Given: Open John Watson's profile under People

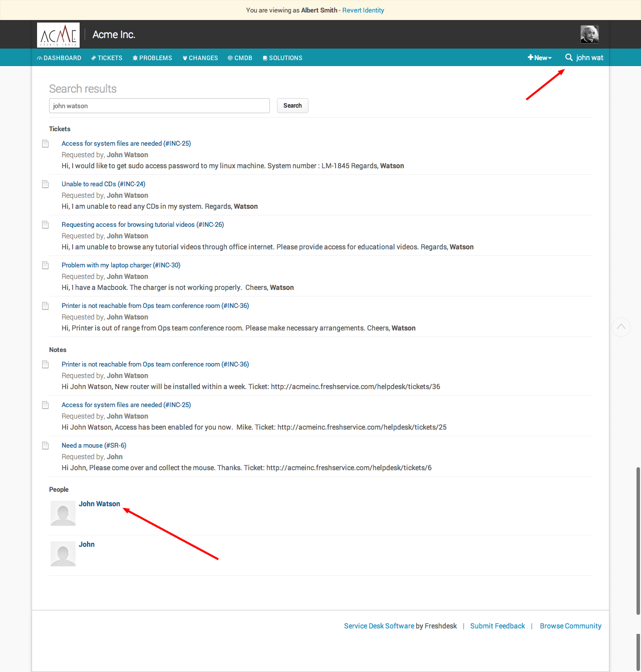Looking at the screenshot, I should (x=99, y=504).
